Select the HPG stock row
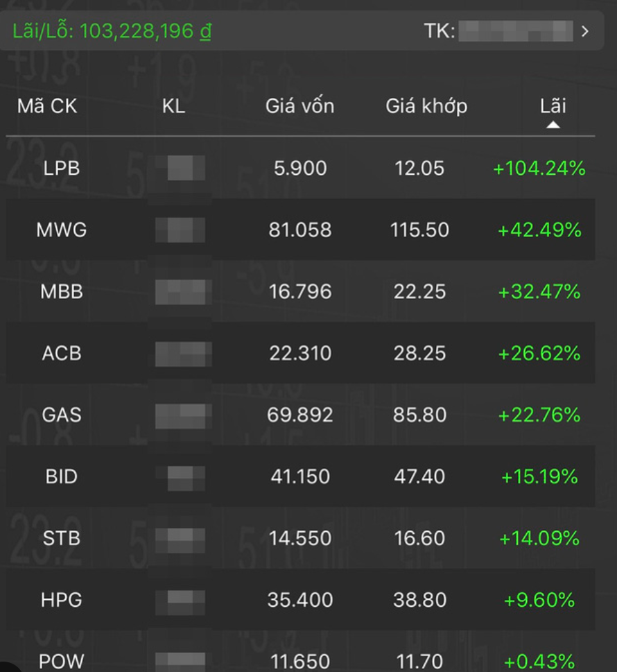The image size is (617, 672). pyautogui.click(x=300, y=600)
